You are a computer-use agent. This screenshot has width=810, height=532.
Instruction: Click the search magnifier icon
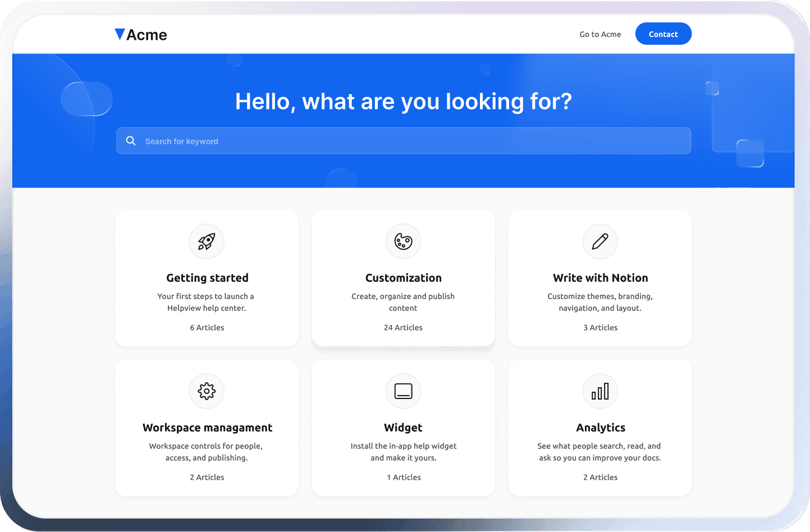coord(131,140)
